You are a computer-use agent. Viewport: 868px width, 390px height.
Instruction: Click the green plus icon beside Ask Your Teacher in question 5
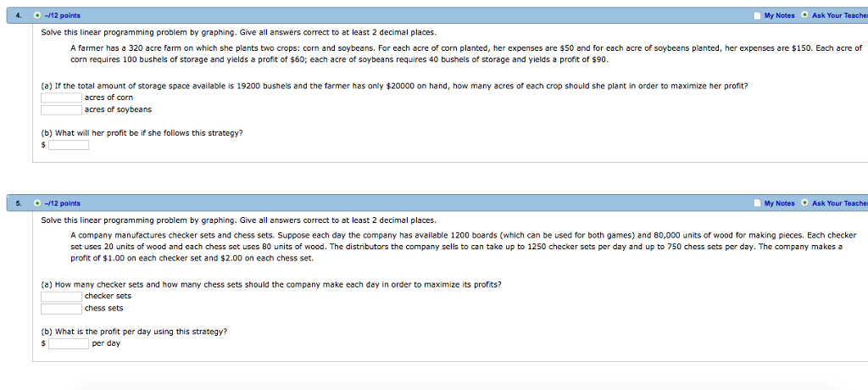(804, 203)
